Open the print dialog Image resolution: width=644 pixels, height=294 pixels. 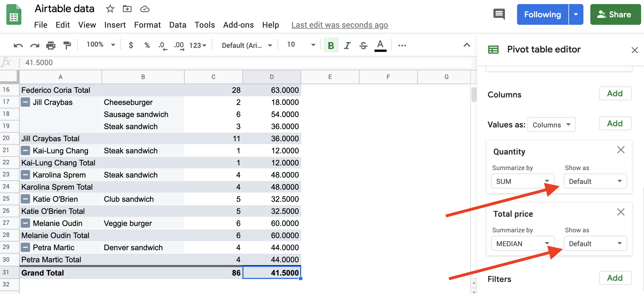[51, 45]
